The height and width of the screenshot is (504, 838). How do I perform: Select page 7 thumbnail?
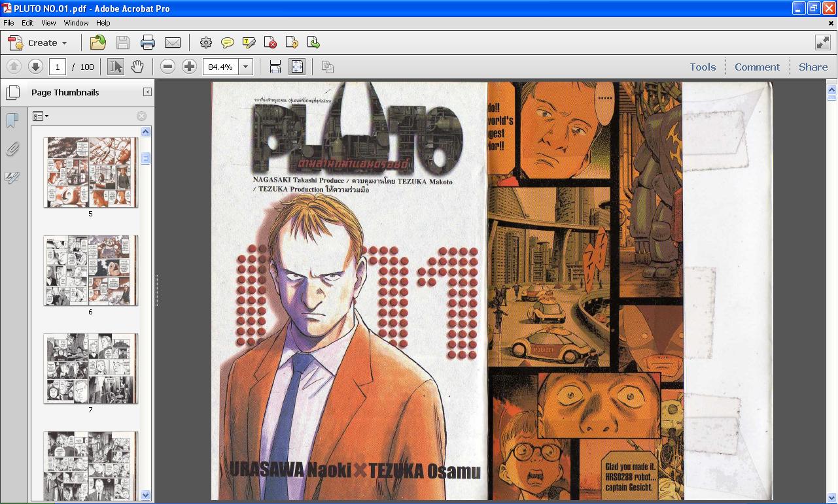coord(91,369)
